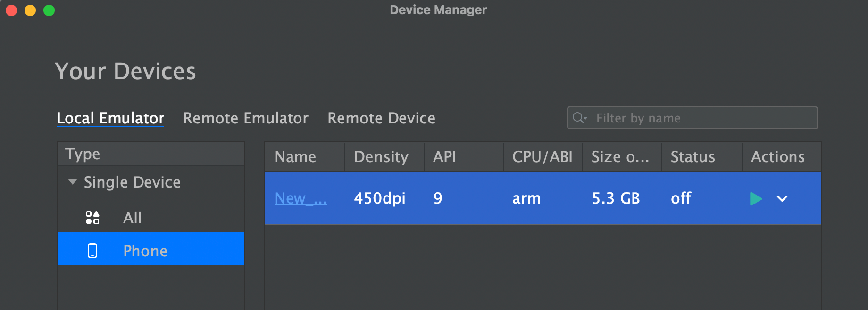
Task: Open the actions dropdown arrow for the device
Action: [x=782, y=199]
